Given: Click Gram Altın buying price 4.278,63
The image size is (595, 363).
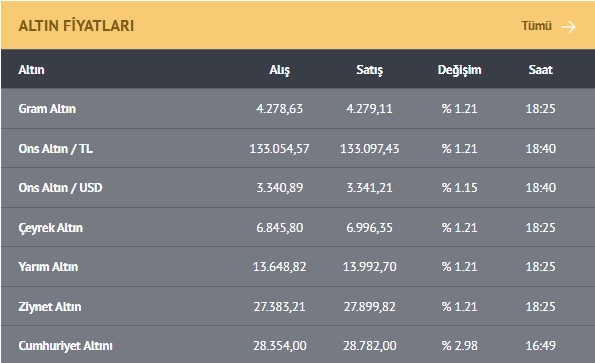Looking at the screenshot, I should tap(280, 109).
